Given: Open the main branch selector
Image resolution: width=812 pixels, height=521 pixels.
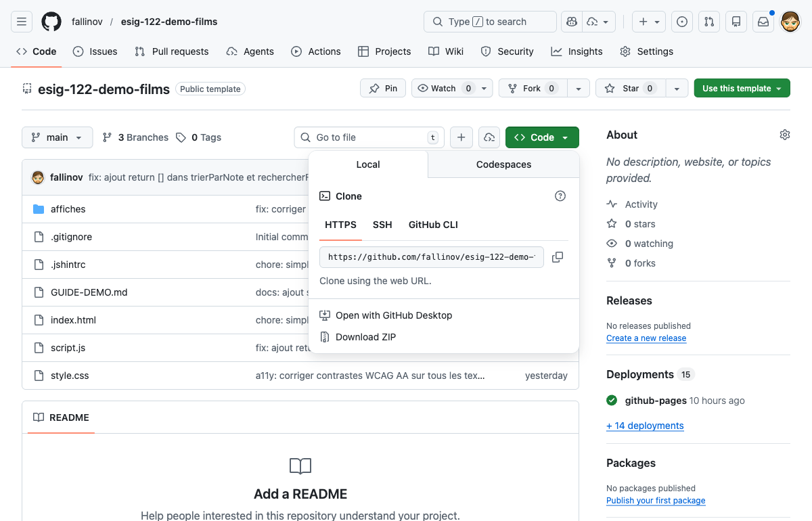Looking at the screenshot, I should 57,137.
